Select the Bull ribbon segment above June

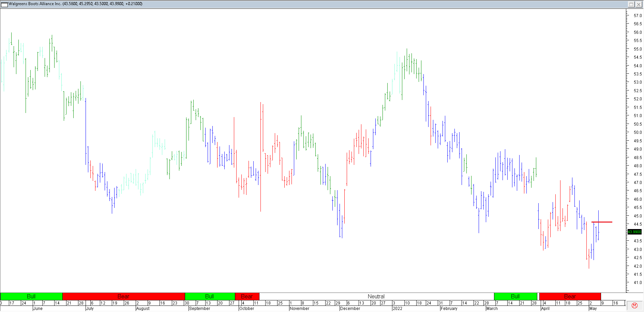(x=31, y=296)
